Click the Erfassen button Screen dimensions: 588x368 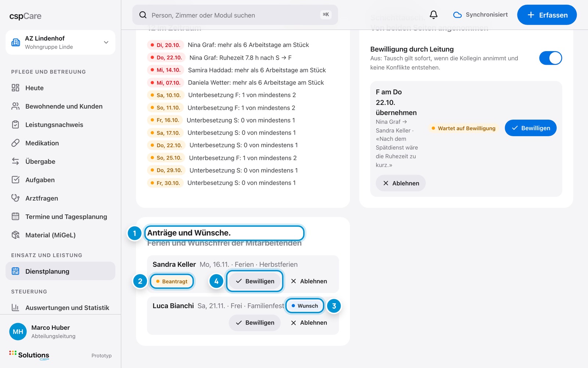(547, 15)
